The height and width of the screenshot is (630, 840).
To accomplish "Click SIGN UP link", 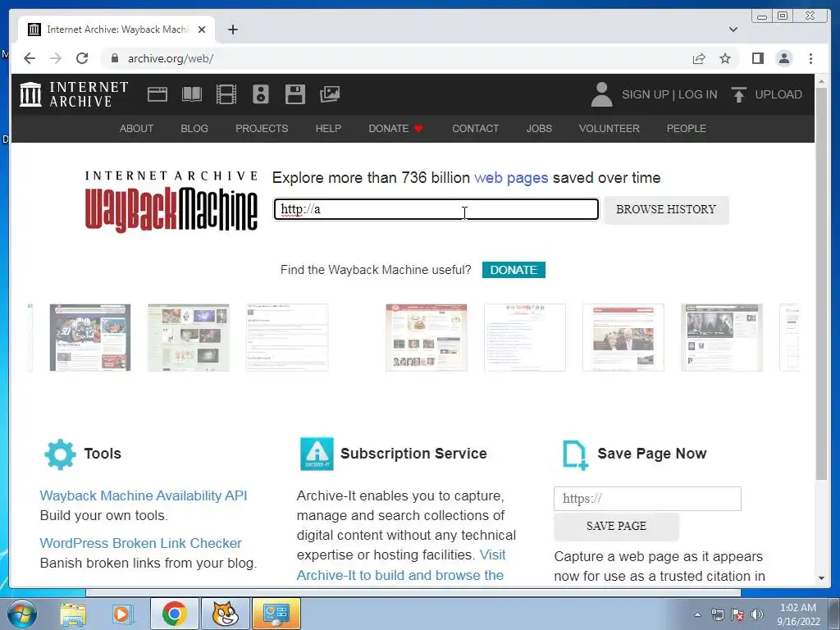I will 645,94.
